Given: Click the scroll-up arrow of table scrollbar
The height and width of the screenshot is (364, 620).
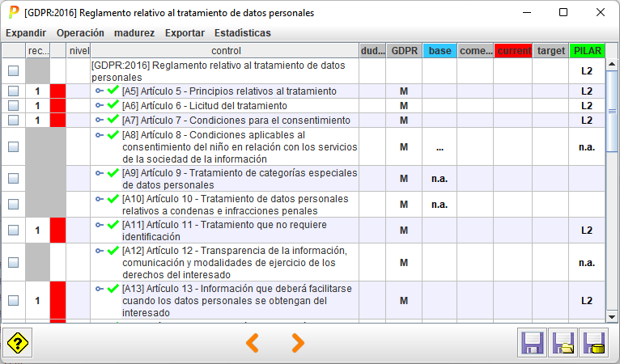Looking at the screenshot, I should (x=612, y=64).
